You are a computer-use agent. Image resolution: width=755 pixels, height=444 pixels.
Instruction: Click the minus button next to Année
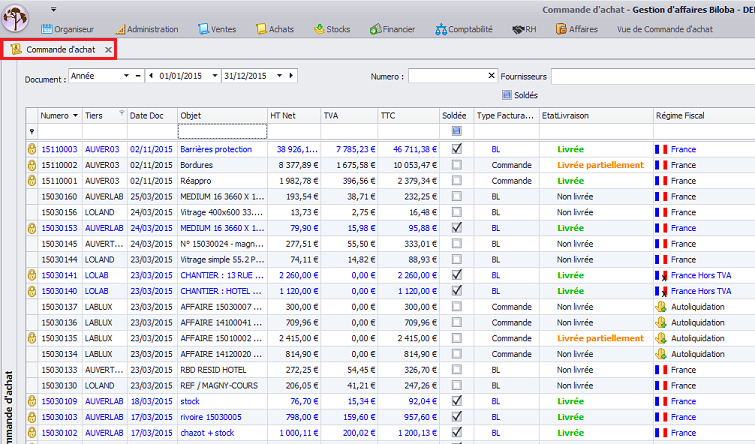tap(138, 76)
